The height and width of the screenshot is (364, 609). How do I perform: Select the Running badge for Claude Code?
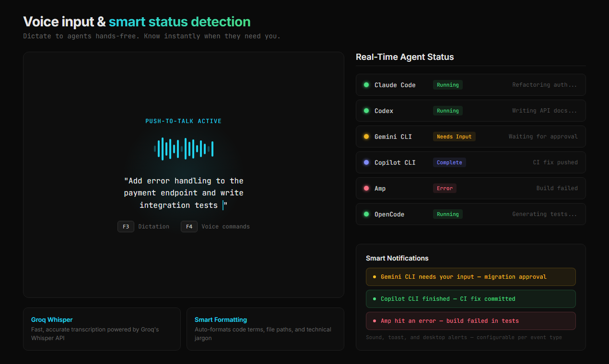click(448, 85)
